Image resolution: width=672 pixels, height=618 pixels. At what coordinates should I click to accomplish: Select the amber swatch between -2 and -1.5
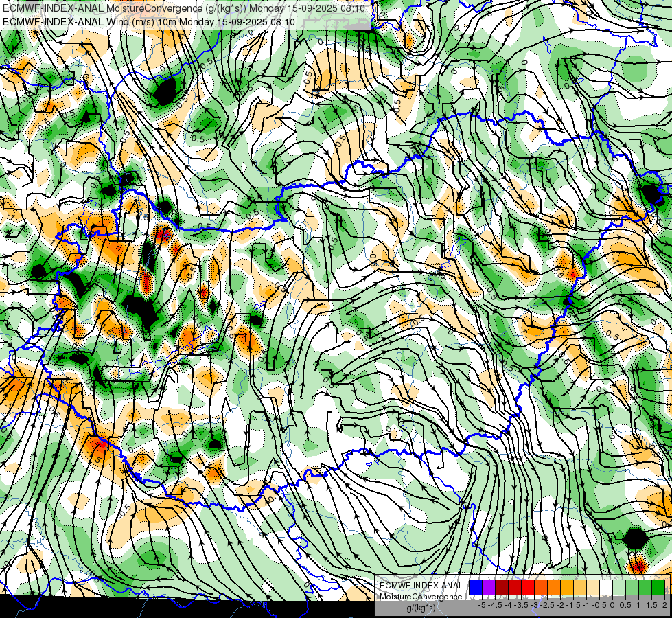[567, 587]
